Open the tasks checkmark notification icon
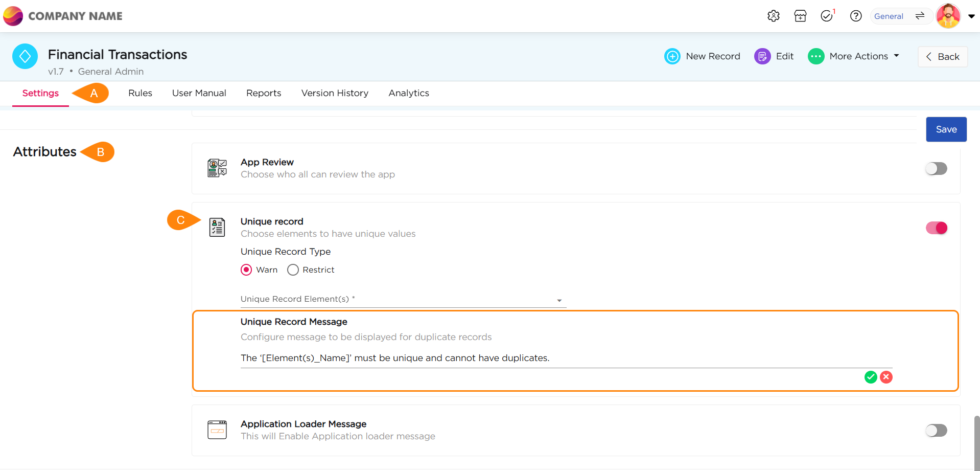 click(827, 16)
